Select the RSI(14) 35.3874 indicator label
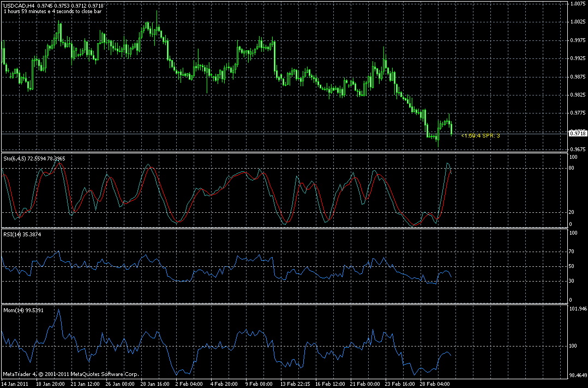Screen dimensions: 588x388 [22, 235]
